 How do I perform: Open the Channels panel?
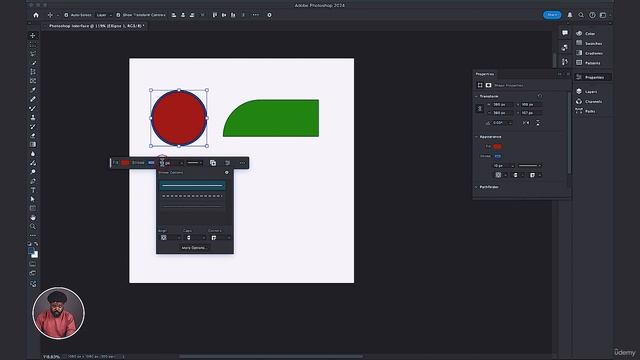589,102
